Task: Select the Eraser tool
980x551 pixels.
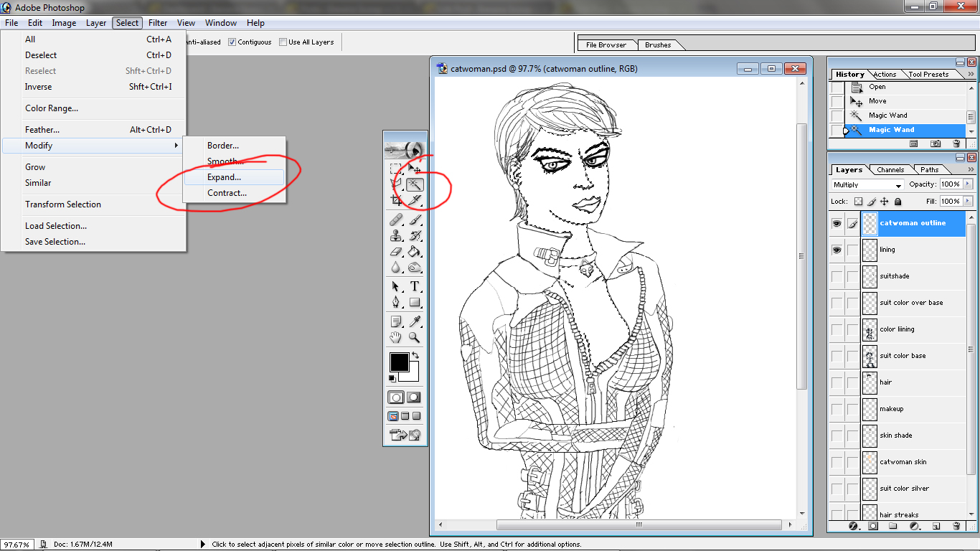Action: (x=396, y=252)
